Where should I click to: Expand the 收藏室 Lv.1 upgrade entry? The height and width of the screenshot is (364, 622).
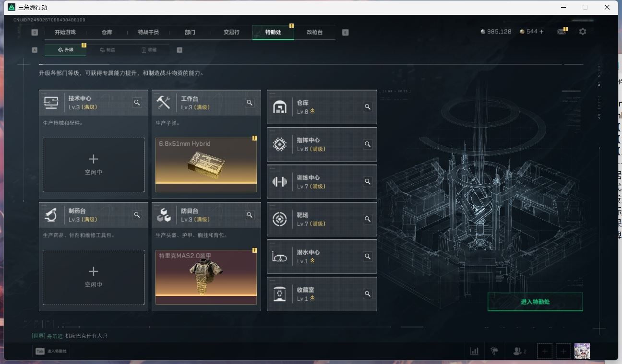[322, 294]
